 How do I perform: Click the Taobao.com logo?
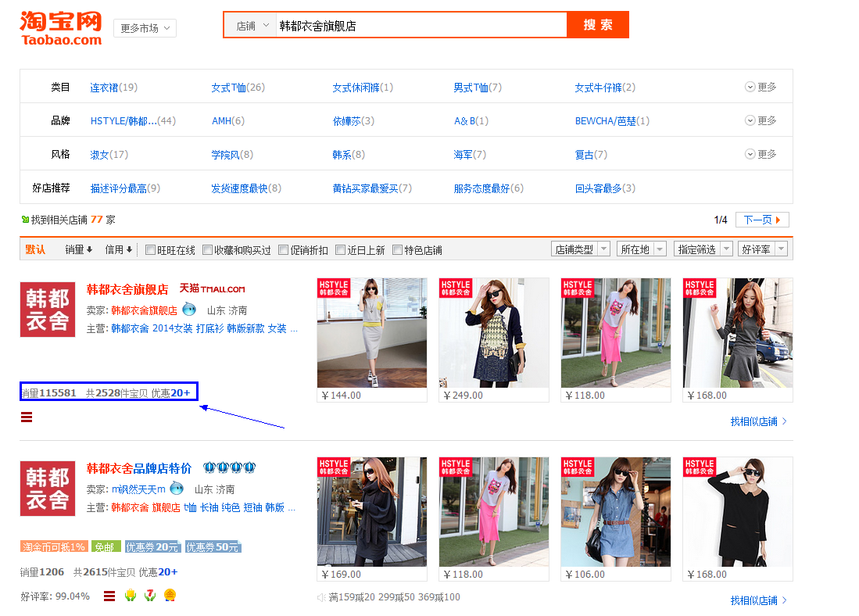point(61,28)
